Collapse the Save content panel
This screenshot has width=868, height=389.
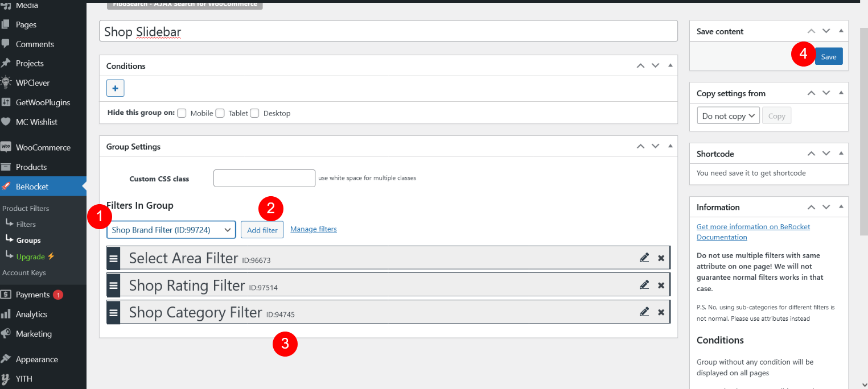click(841, 31)
